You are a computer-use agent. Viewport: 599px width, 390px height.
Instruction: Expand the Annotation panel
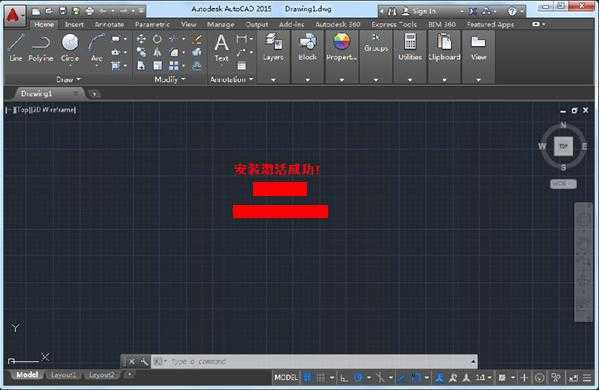pyautogui.click(x=232, y=79)
